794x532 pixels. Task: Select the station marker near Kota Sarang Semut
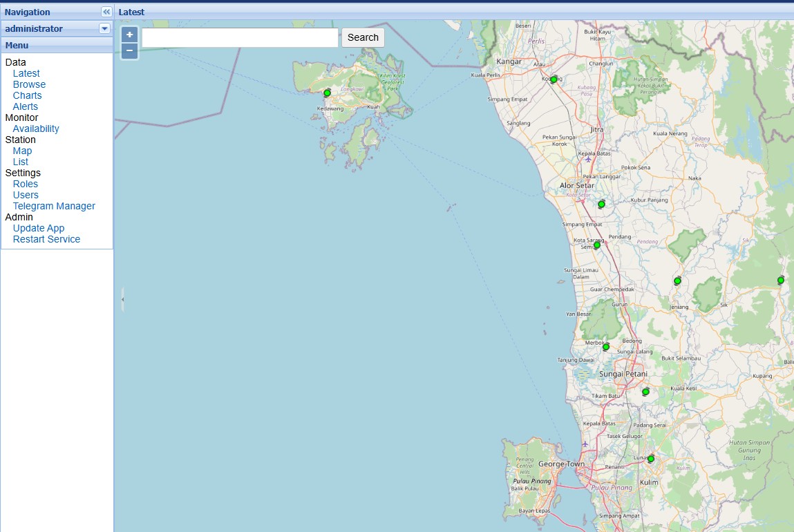(x=597, y=245)
